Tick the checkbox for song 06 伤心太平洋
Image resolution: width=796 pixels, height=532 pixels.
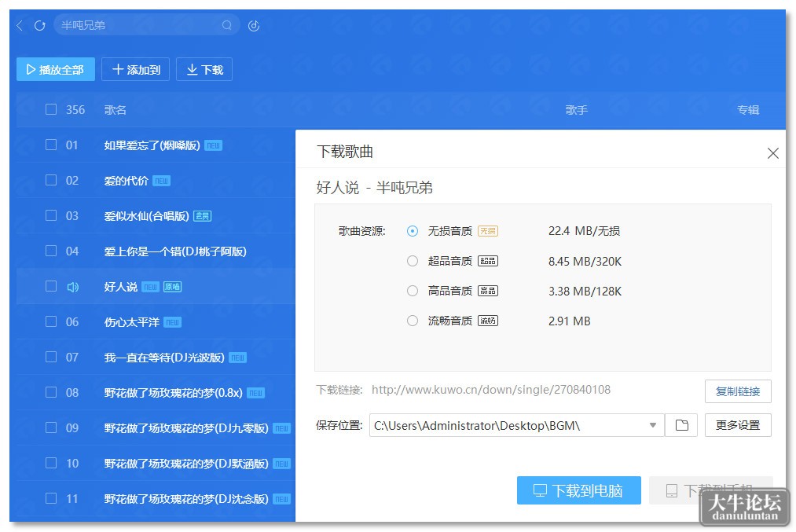point(51,322)
